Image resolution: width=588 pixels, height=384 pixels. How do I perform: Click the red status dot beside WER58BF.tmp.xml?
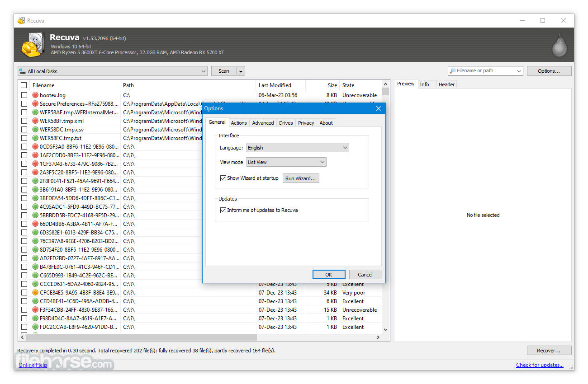click(35, 121)
